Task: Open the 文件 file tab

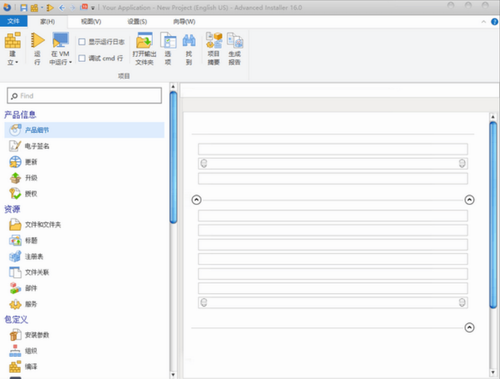Action: 13,21
